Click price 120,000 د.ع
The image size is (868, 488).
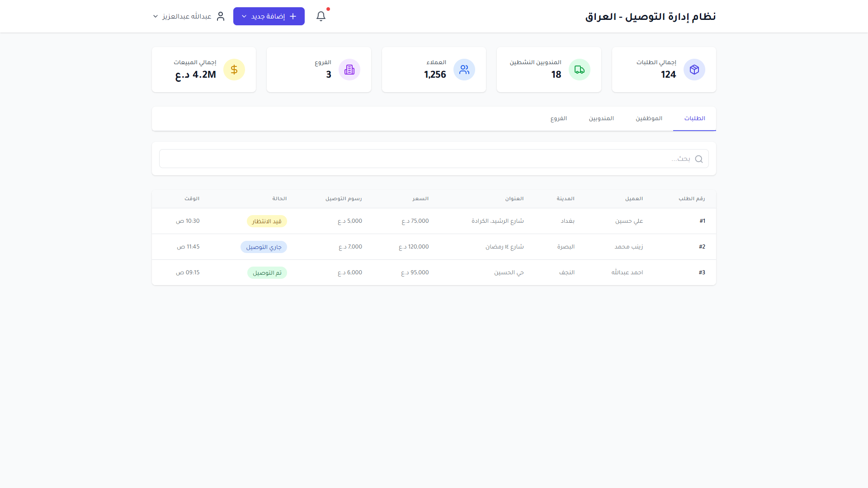click(414, 247)
